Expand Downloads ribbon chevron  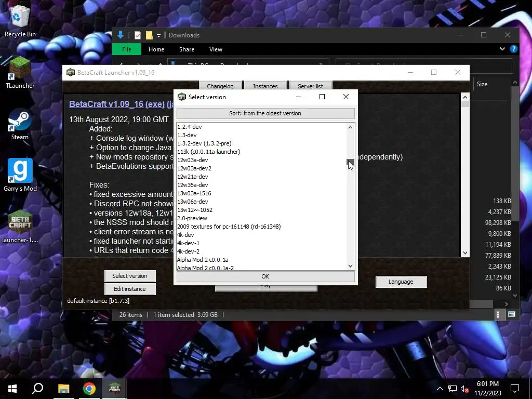[502, 49]
